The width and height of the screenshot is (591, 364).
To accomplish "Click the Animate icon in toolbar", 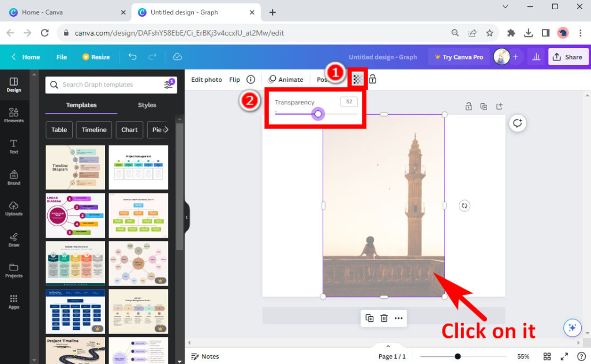I will tap(272, 80).
